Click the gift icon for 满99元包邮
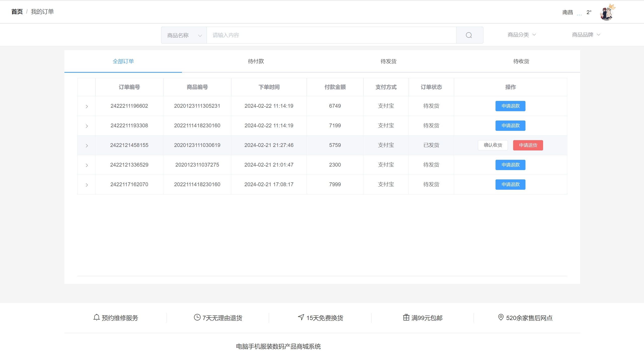This screenshot has width=644, height=352. [406, 317]
